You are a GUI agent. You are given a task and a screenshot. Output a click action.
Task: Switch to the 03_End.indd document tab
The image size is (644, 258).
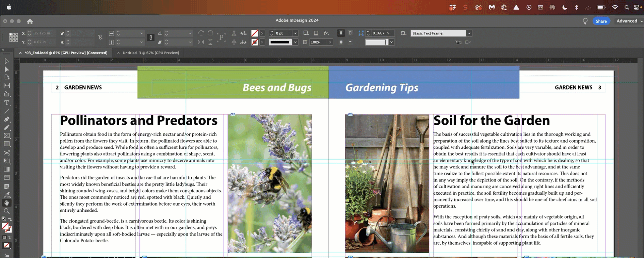pos(66,53)
